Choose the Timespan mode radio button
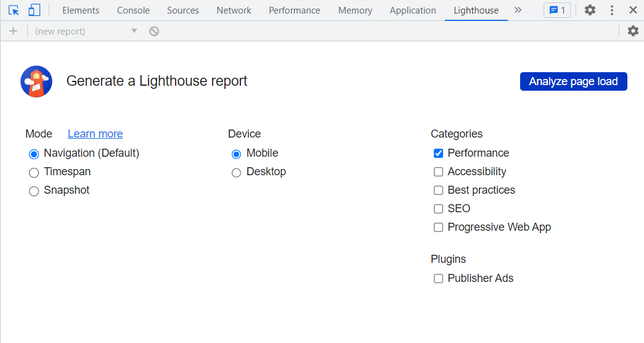The height and width of the screenshot is (343, 644). coord(34,173)
